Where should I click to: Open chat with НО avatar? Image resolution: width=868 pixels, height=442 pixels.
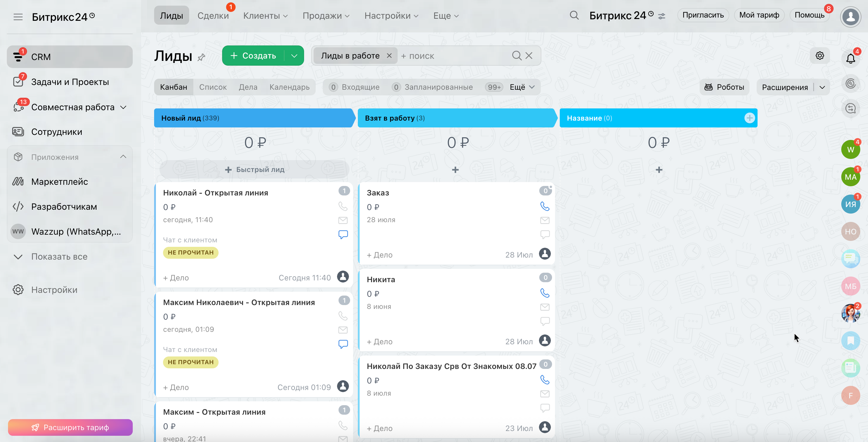[x=850, y=231]
